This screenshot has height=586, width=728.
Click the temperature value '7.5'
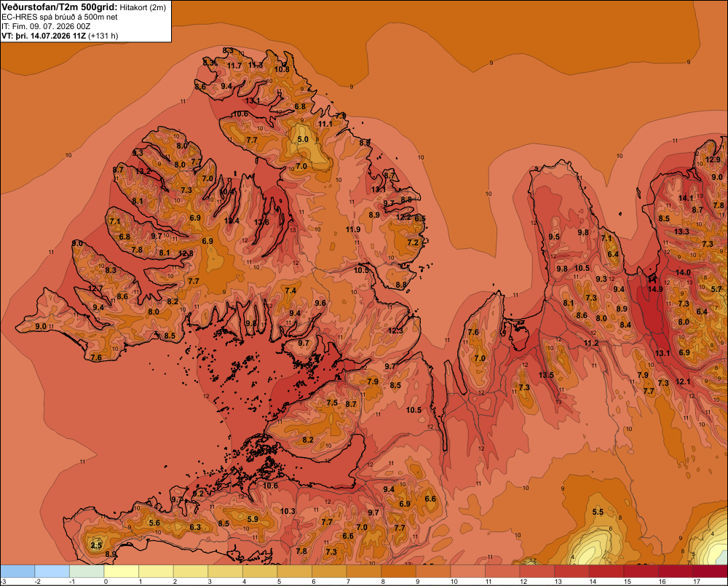332,403
